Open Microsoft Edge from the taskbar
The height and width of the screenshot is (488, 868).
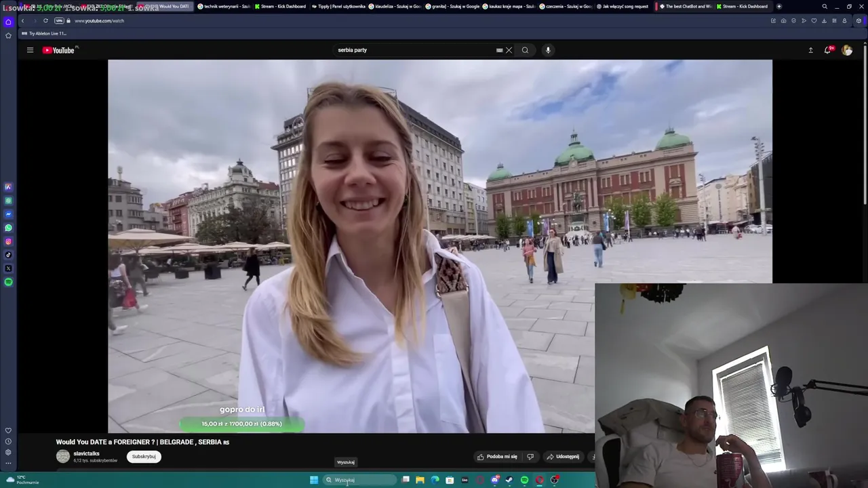tap(435, 480)
